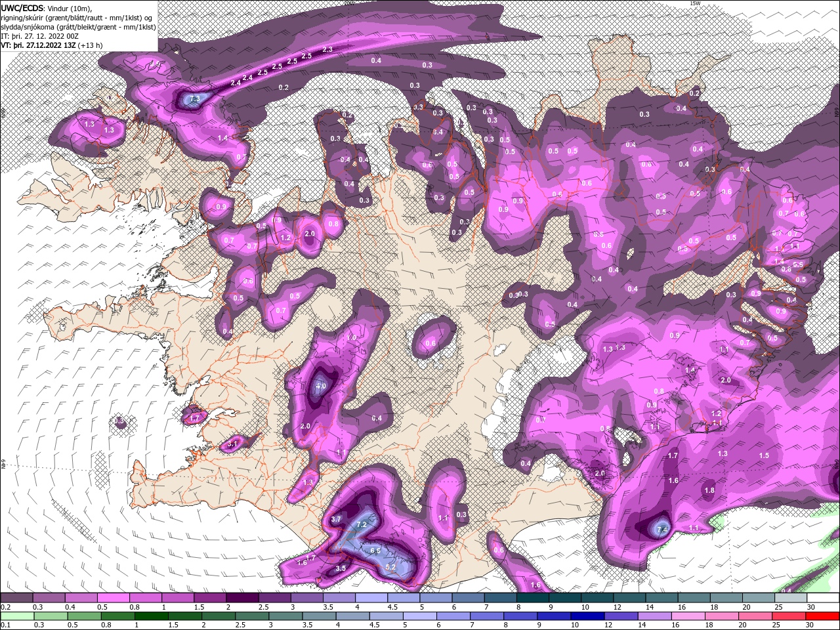
Task: Click the 0.1 label on the rain scale
Action: coord(5,625)
